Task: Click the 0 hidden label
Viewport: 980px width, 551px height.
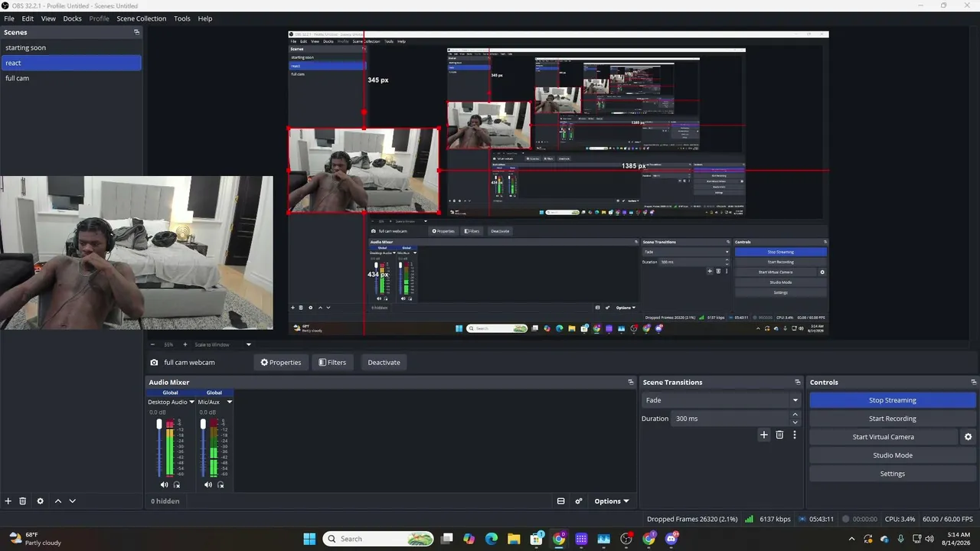Action: tap(165, 501)
